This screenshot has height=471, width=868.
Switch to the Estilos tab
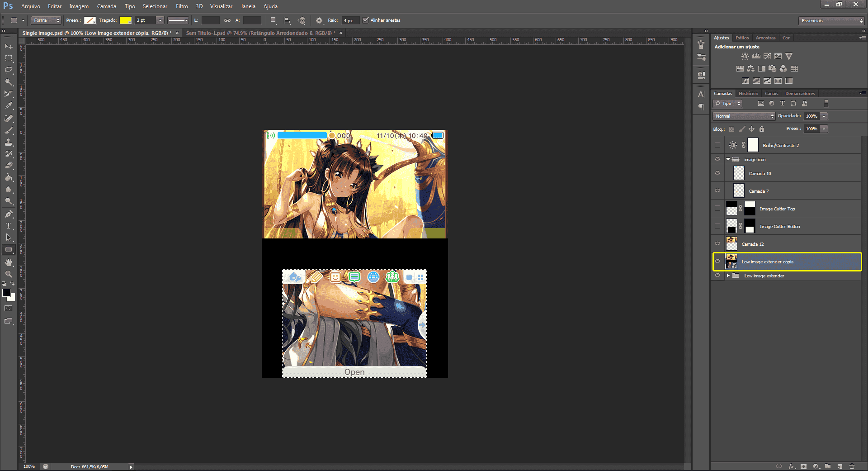point(742,38)
